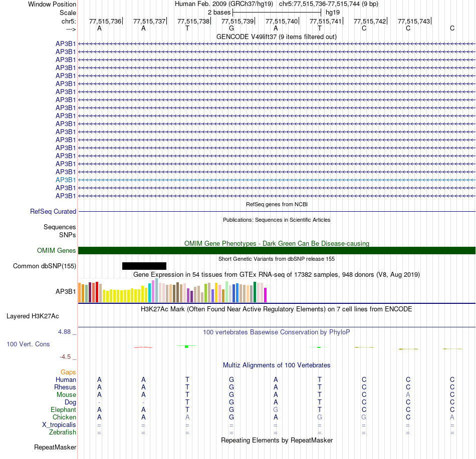Click the Scale label on the left
Image resolution: width=476 pixels, height=459 pixels.
click(x=68, y=13)
